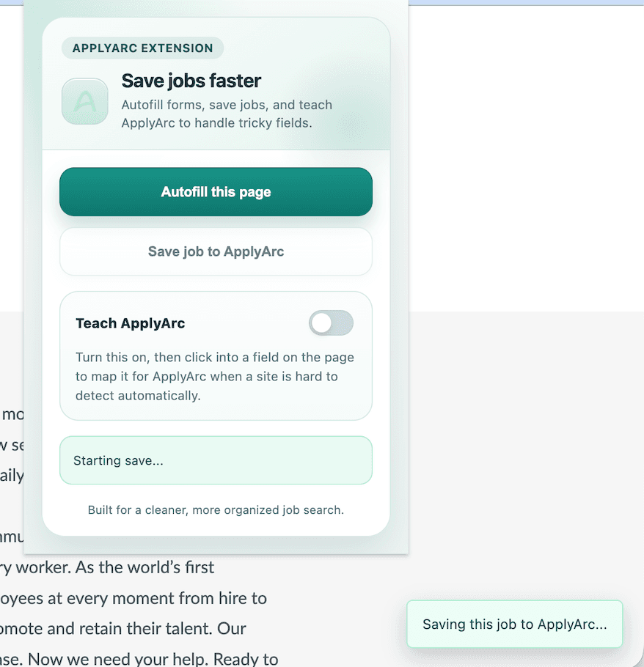
Task: Click the Starting save progress banner
Action: (x=216, y=460)
